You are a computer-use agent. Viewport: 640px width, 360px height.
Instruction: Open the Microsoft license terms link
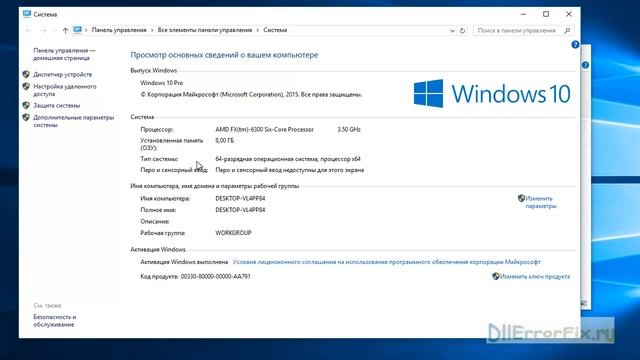tap(387, 262)
